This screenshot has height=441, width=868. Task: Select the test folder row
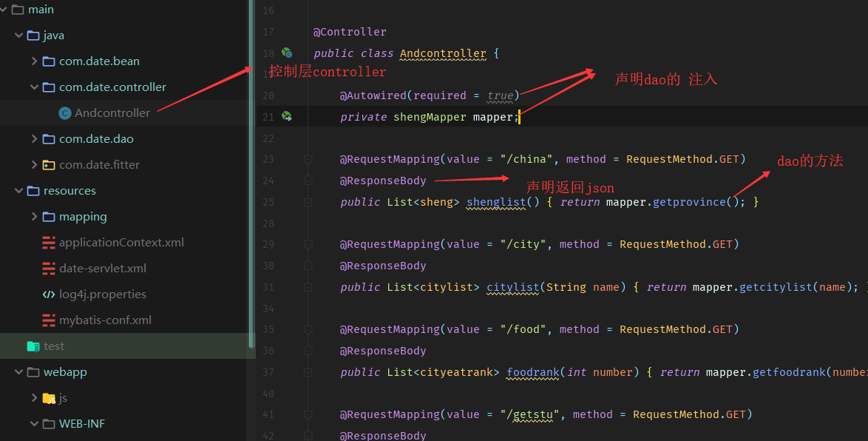pos(126,346)
